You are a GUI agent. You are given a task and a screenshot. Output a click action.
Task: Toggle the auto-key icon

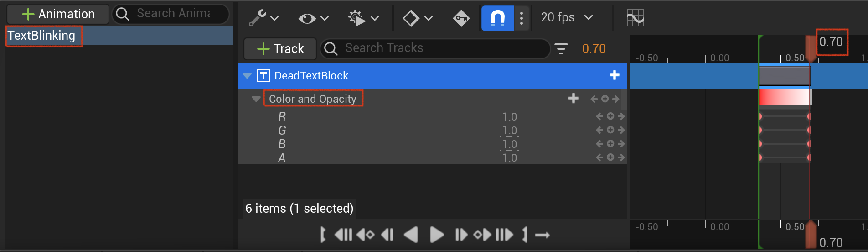(x=461, y=18)
